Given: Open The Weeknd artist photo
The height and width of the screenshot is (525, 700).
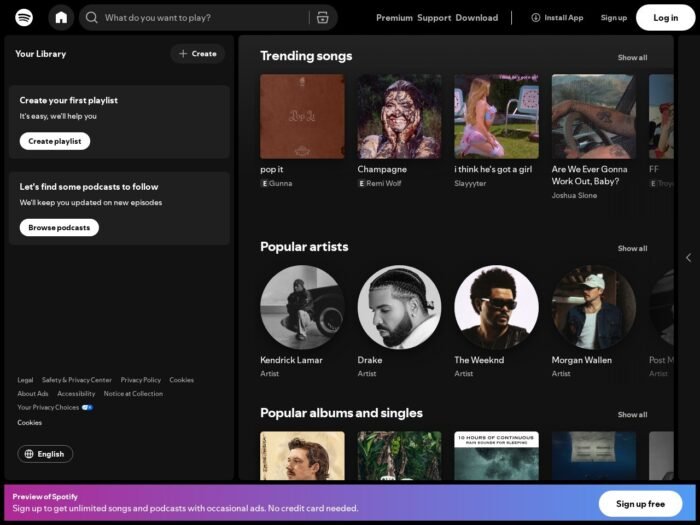Looking at the screenshot, I should coord(496,307).
